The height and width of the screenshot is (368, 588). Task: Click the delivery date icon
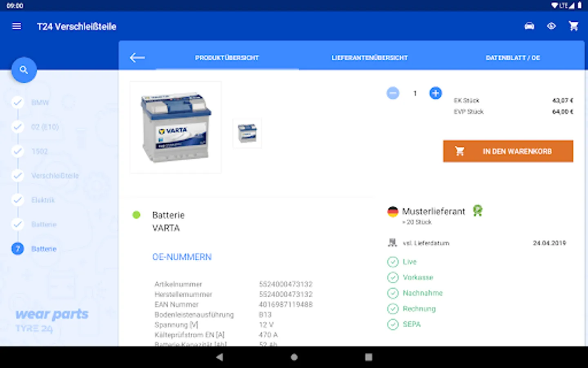392,243
